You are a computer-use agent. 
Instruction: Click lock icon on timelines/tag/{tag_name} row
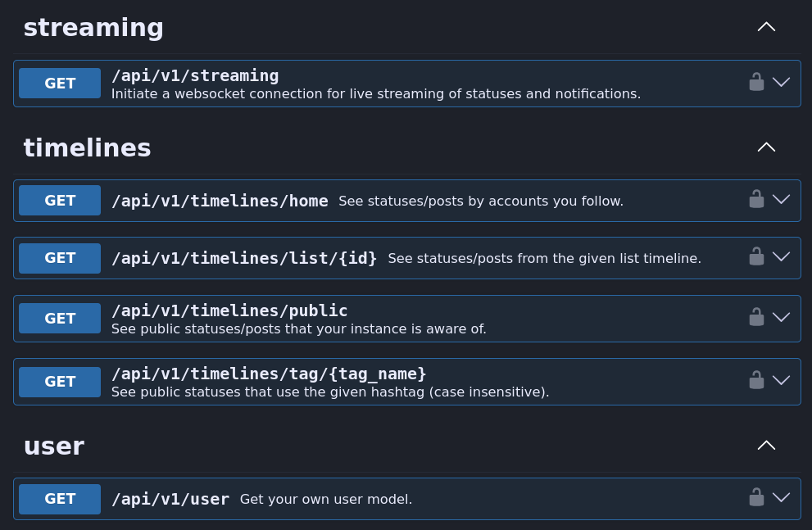coord(756,380)
